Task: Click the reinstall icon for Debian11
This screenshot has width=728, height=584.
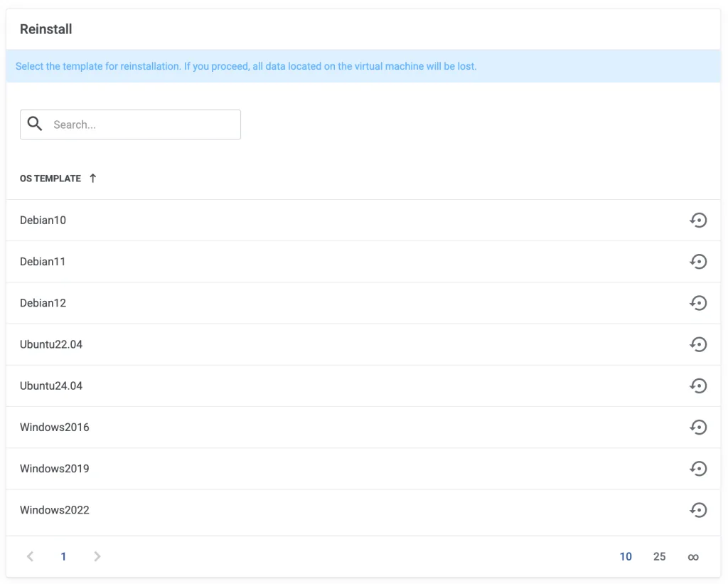Action: pos(698,262)
